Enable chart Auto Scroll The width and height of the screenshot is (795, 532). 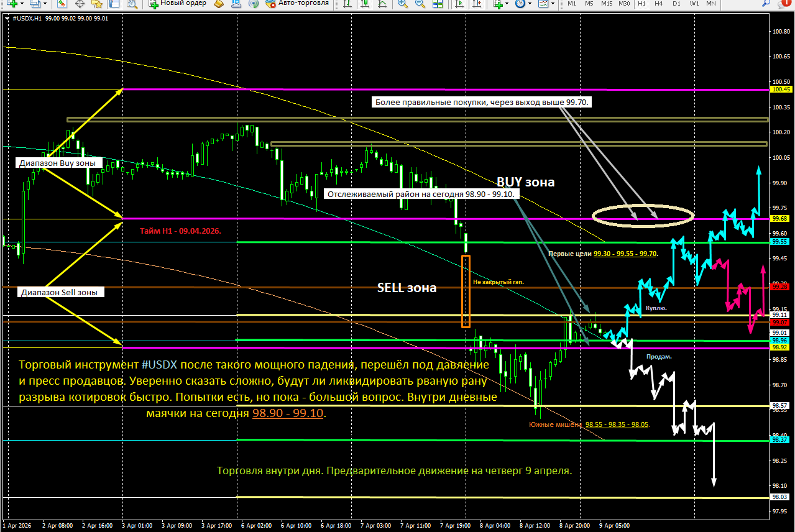460,5
